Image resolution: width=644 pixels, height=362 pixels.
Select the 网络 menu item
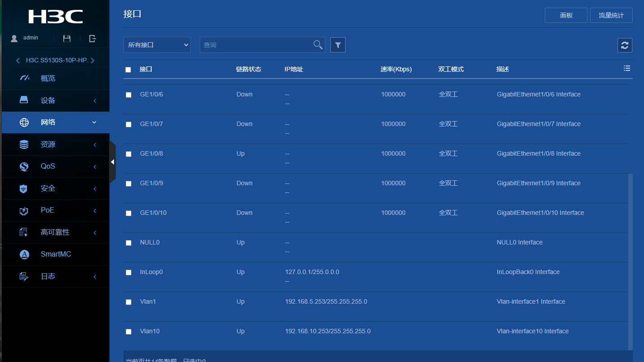(56, 122)
